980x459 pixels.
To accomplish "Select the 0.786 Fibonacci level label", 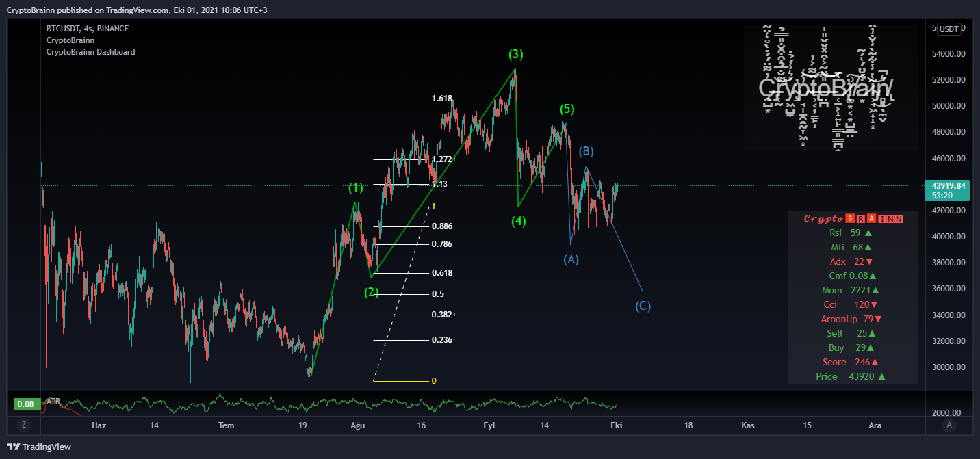I will tap(441, 244).
